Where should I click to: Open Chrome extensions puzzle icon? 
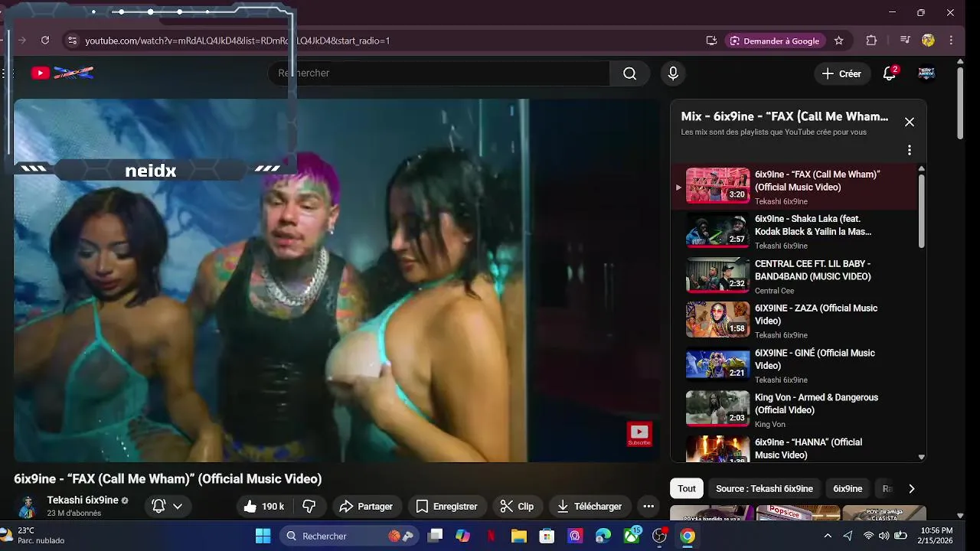871,41
